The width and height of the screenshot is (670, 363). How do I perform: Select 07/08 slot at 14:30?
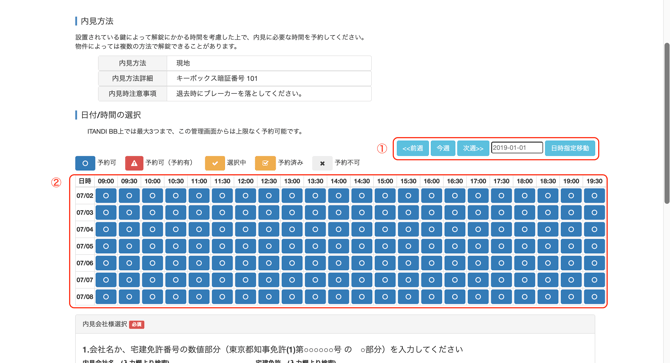click(x=362, y=297)
